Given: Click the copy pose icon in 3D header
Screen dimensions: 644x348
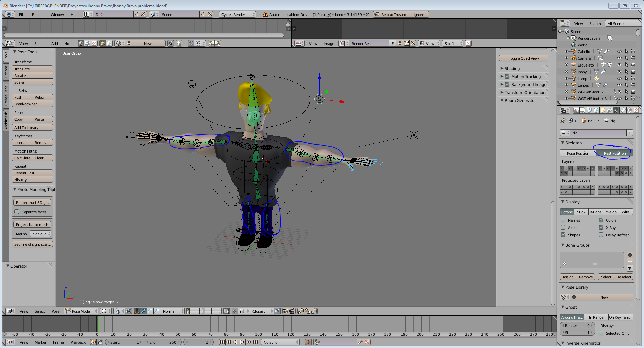Looking at the screenshot, I should (301, 311).
